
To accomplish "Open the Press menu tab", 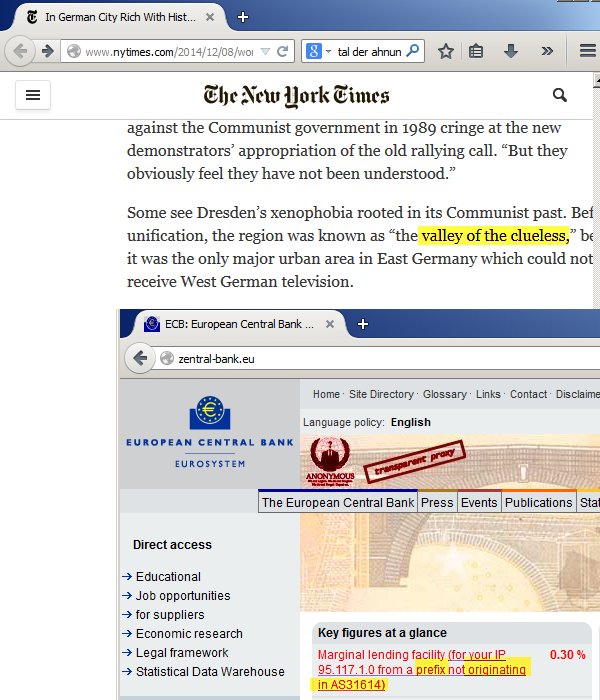I will pyautogui.click(x=437, y=503).
